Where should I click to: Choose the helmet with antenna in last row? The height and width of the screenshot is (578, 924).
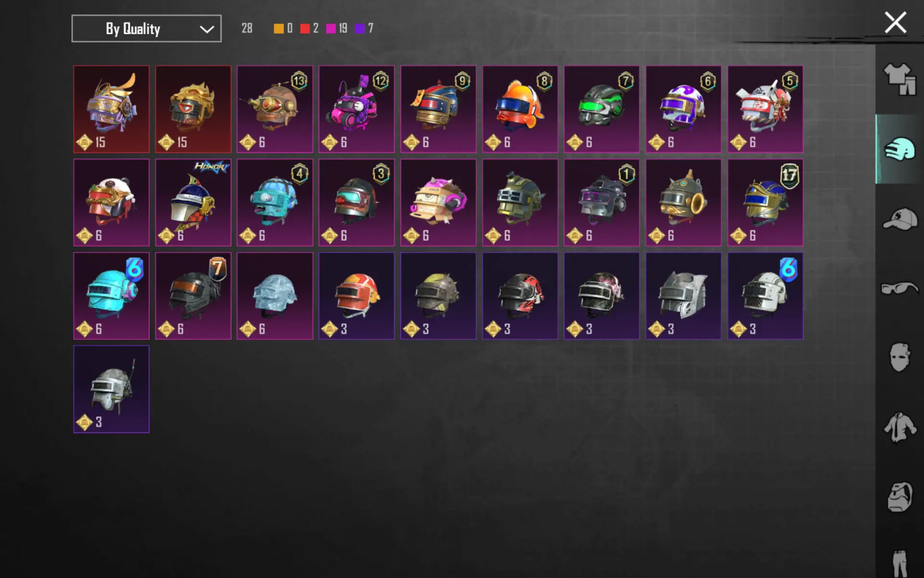click(x=111, y=389)
